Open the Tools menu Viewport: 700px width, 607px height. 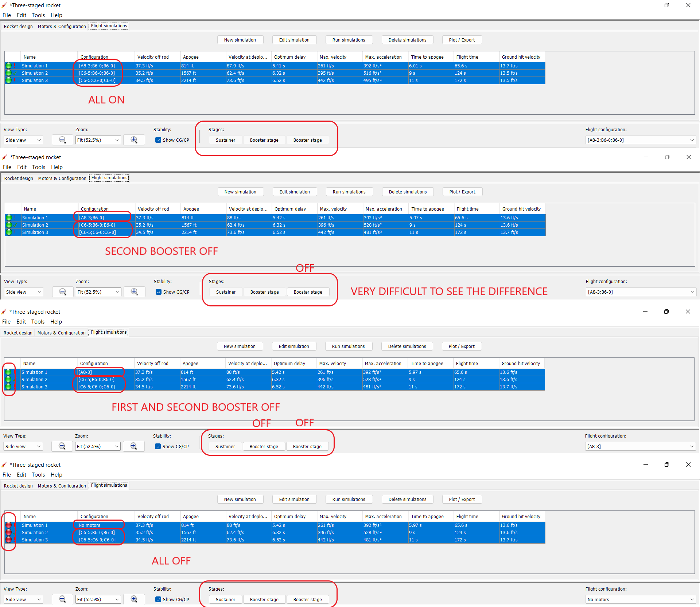[x=38, y=15]
